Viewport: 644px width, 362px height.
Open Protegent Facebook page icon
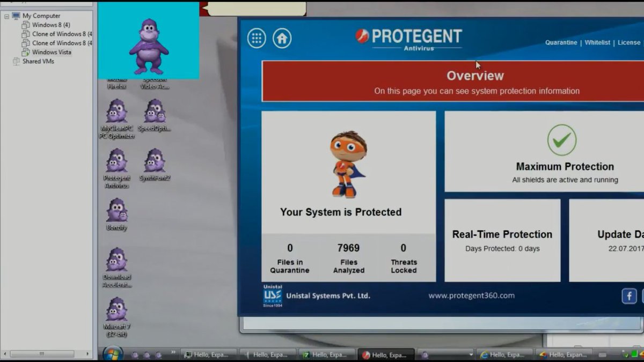tap(629, 296)
